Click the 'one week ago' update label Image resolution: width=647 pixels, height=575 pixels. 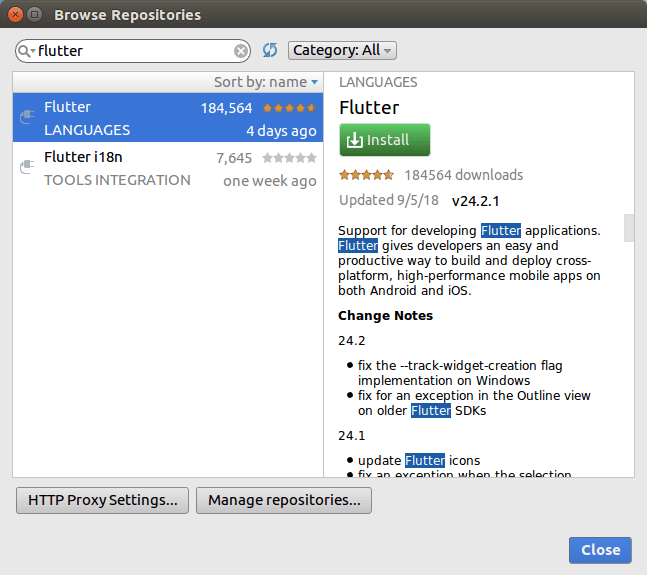[270, 181]
